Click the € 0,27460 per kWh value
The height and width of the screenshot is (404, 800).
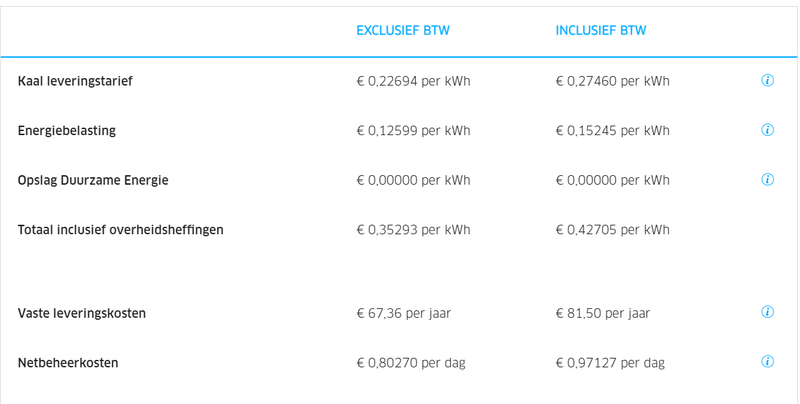pos(612,81)
